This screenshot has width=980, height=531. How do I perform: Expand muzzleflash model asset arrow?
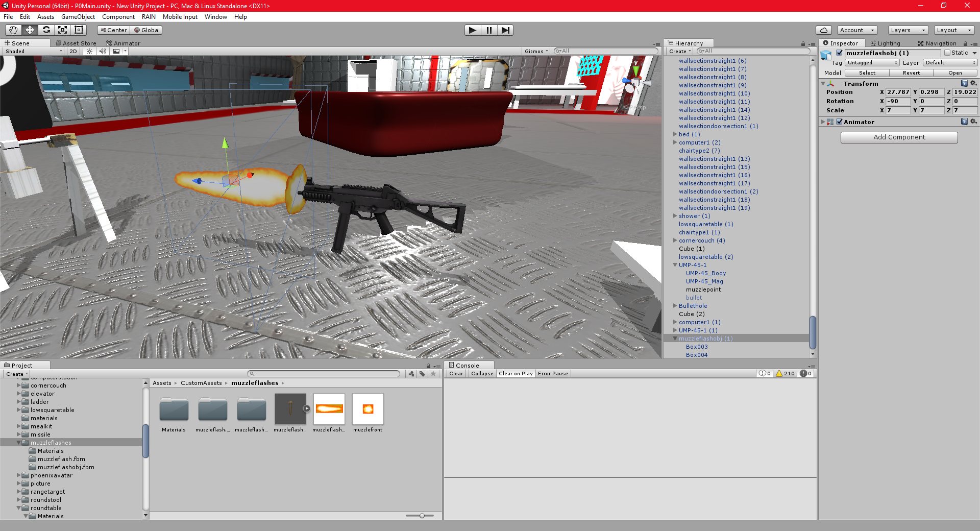[x=307, y=408]
